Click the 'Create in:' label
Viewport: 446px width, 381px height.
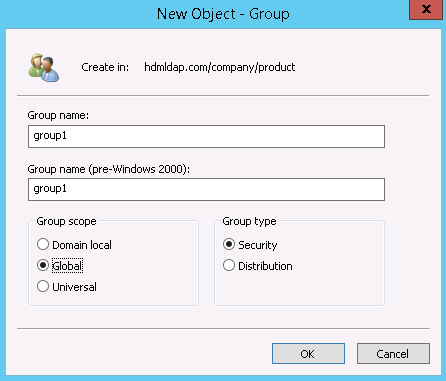pyautogui.click(x=105, y=67)
